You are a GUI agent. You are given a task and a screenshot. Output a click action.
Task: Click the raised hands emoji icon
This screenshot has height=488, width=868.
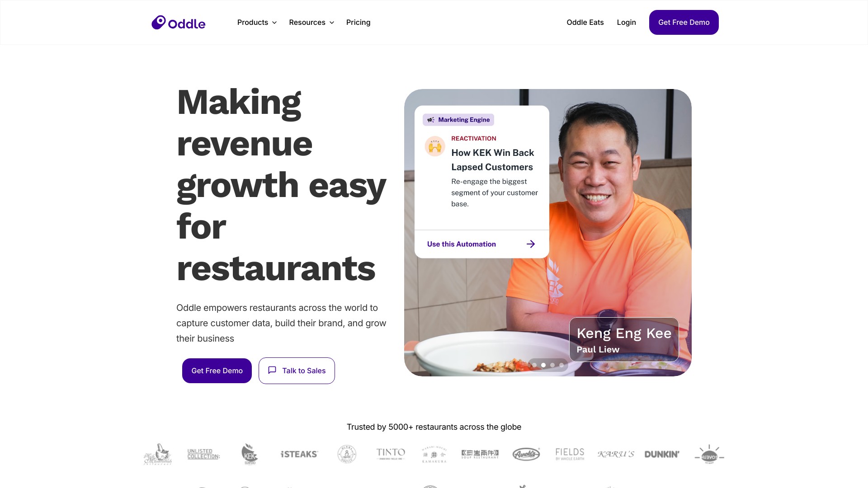(435, 146)
